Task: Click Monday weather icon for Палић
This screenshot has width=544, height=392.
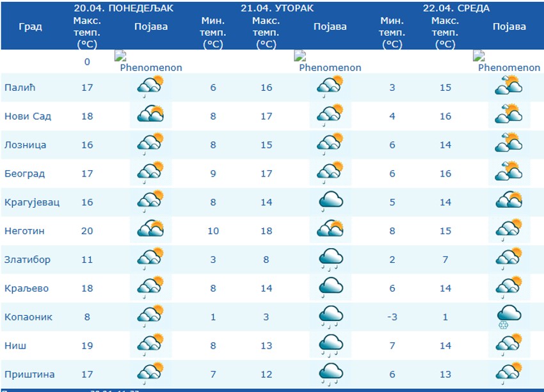Action: pos(150,87)
